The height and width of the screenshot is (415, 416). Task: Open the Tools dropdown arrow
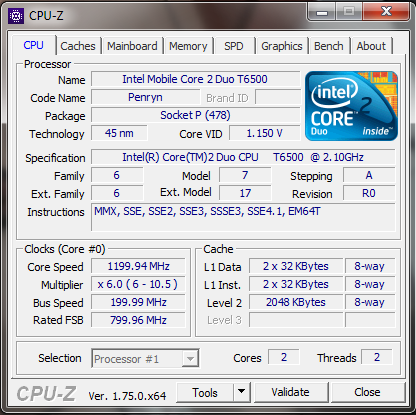(241, 392)
